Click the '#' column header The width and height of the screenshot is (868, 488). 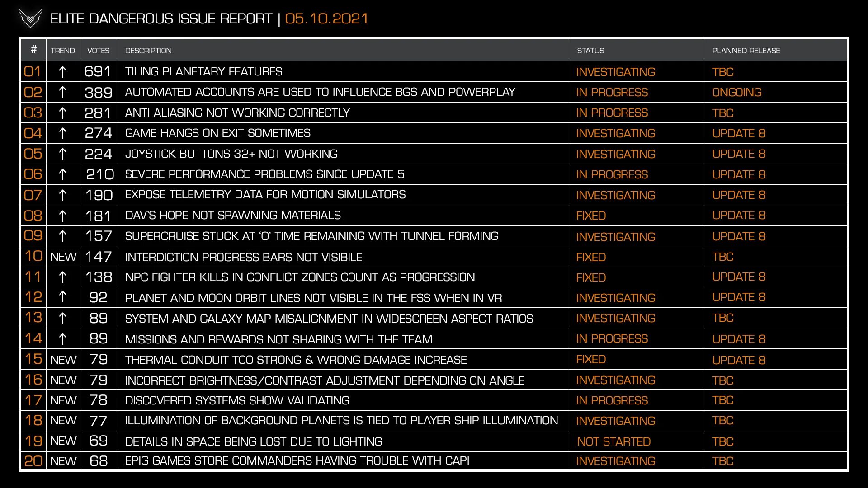[33, 50]
